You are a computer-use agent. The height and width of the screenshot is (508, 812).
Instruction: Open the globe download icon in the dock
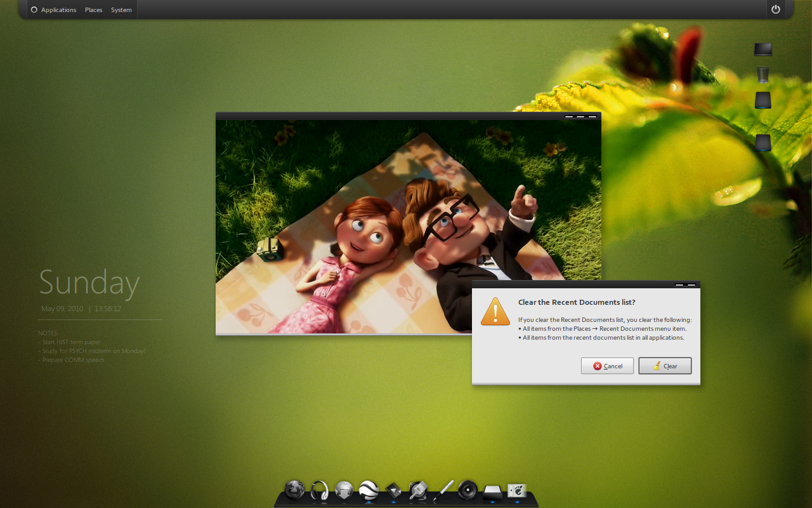click(x=344, y=490)
